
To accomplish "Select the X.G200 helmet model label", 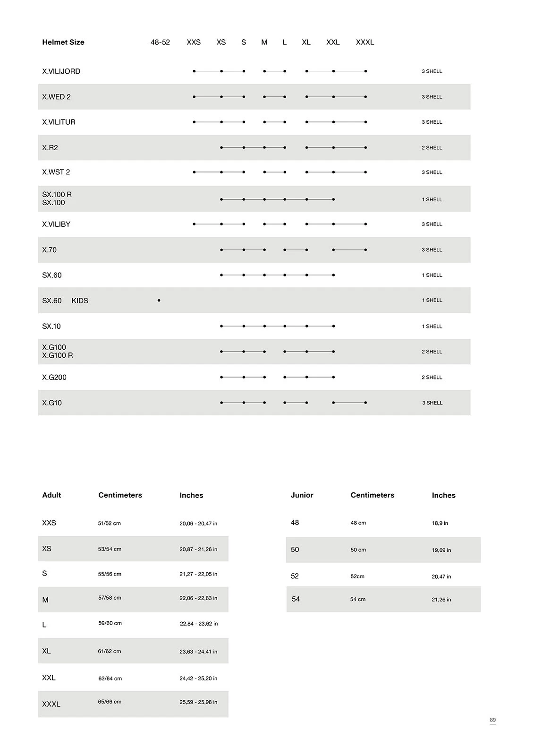I will [54, 378].
